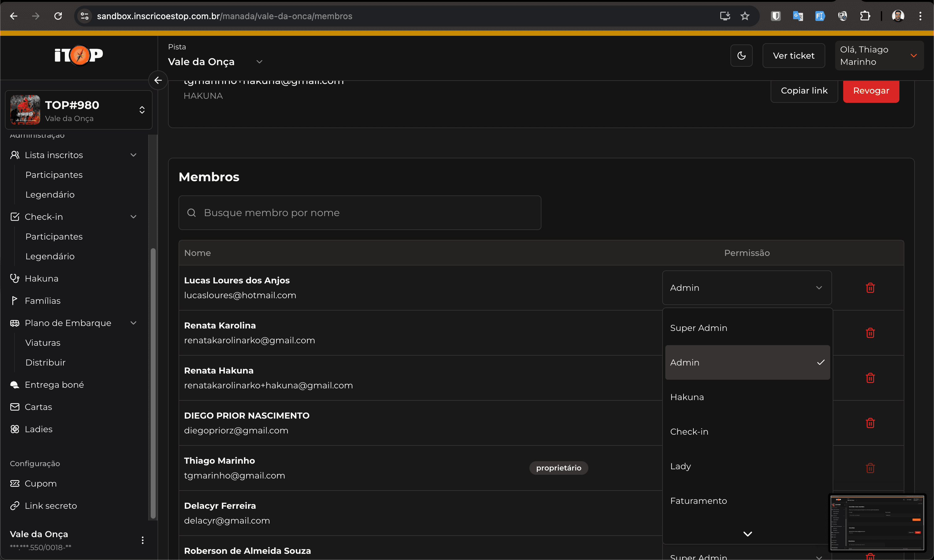Click the Busque membro por nome search field
This screenshot has height=560, width=934.
tap(360, 212)
